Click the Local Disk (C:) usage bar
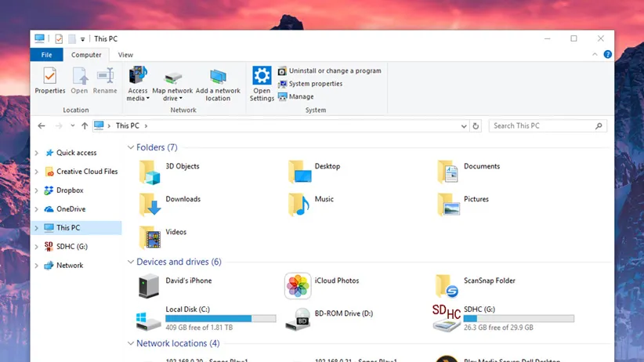 (x=220, y=319)
